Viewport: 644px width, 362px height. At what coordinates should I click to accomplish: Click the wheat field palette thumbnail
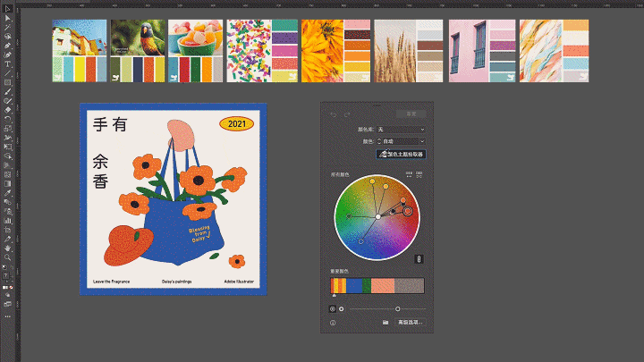tap(407, 51)
